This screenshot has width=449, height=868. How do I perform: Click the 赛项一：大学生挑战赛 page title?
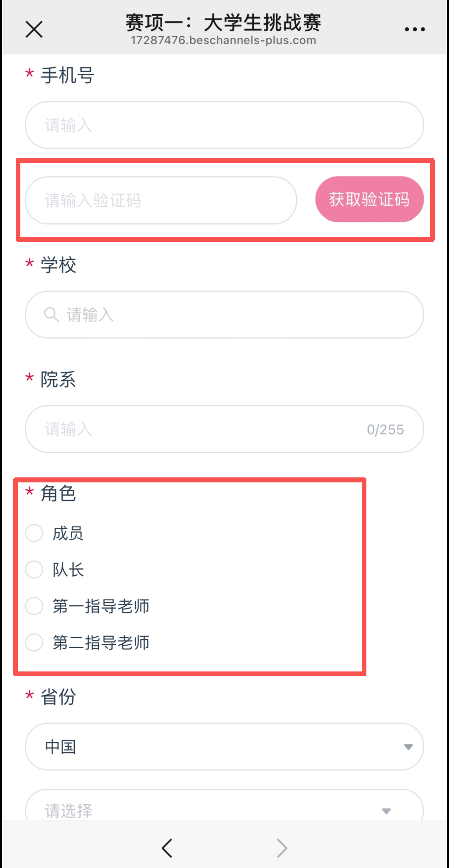[223, 22]
